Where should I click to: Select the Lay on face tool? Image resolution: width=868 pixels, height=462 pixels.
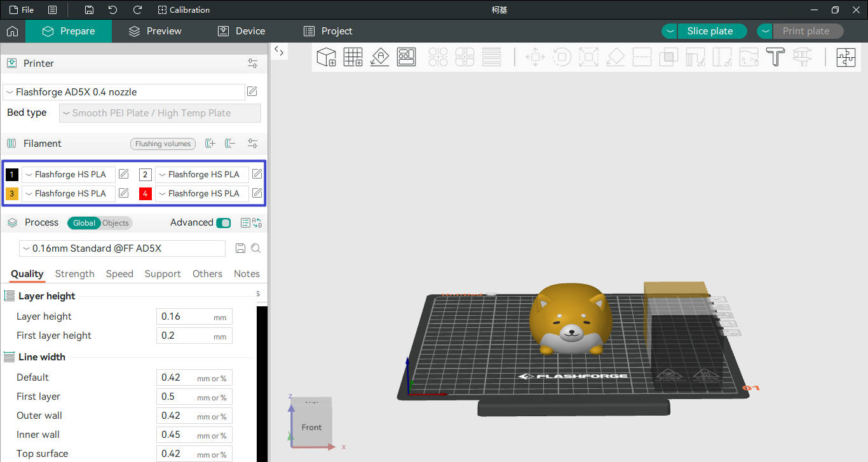(x=615, y=57)
